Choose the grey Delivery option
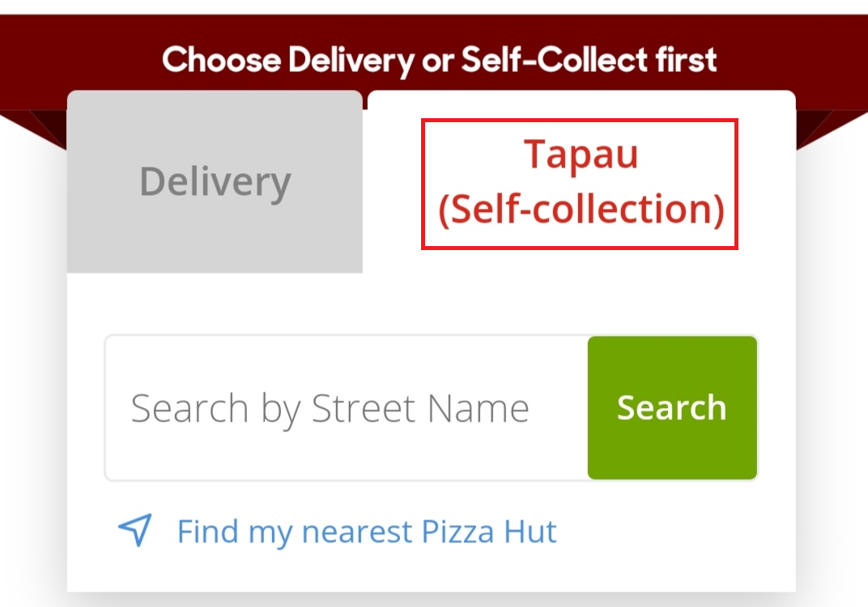 (x=215, y=182)
